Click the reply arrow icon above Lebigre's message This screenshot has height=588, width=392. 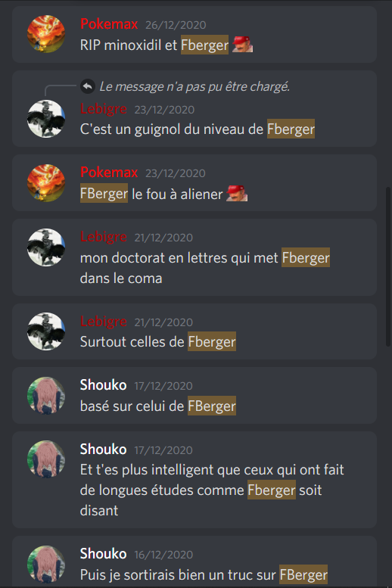point(87,86)
